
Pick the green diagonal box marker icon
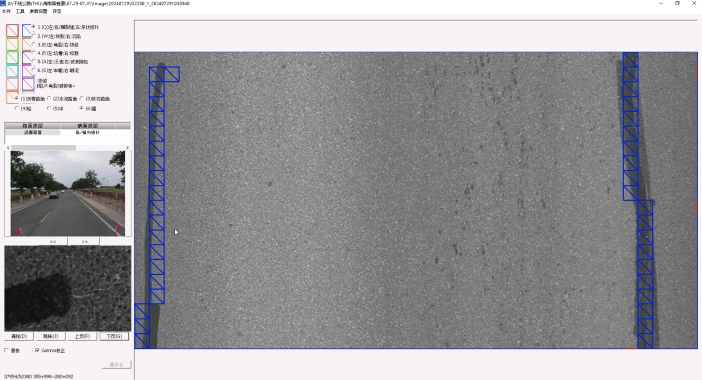coord(12,57)
